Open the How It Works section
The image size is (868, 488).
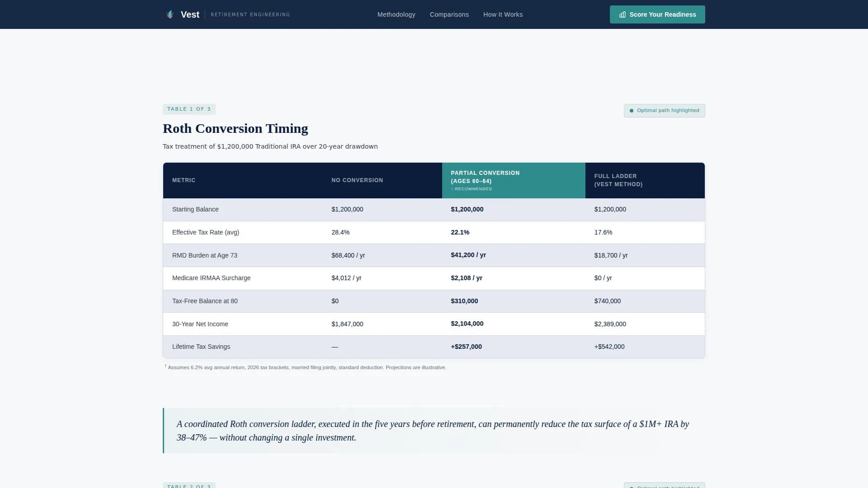click(x=502, y=14)
